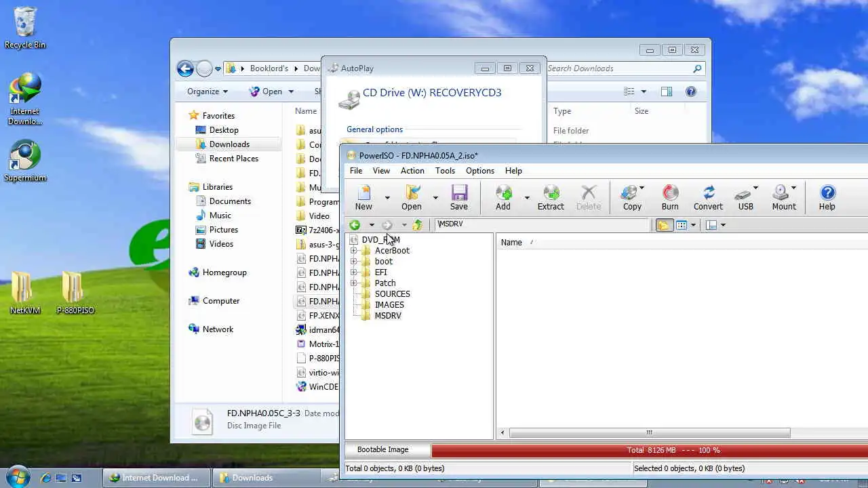
Task: Open the View menu in PowerISO
Action: tap(381, 171)
